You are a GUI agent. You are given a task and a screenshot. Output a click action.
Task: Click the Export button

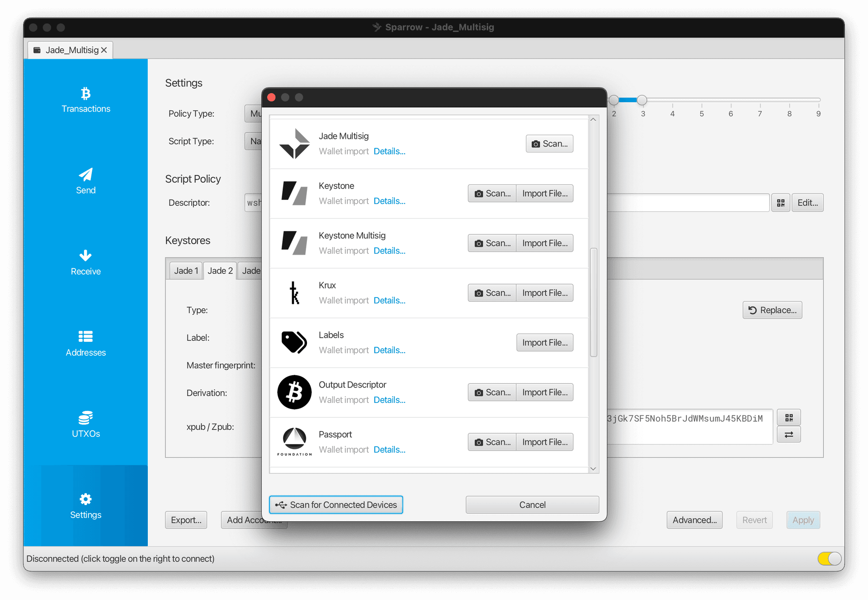tap(186, 520)
